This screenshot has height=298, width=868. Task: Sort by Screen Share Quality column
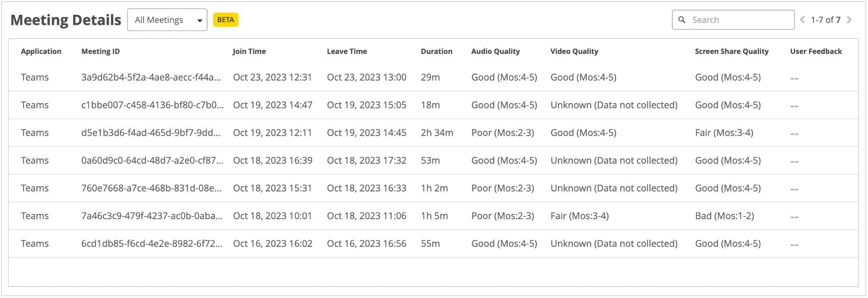tap(731, 51)
